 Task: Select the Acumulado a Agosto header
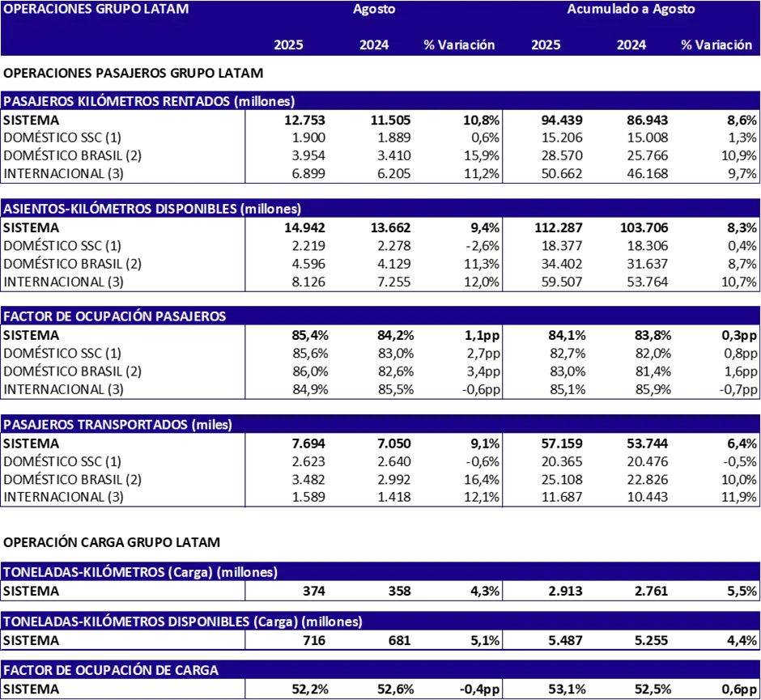631,10
